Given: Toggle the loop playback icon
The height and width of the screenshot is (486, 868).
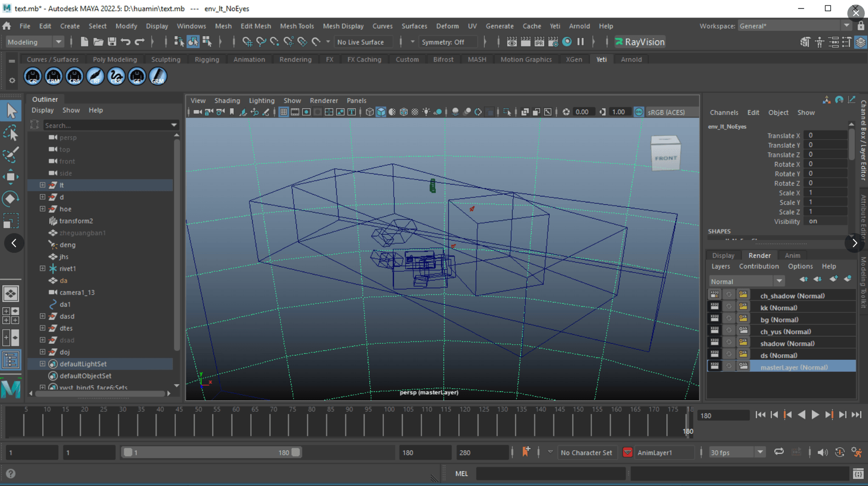Looking at the screenshot, I should tap(779, 452).
